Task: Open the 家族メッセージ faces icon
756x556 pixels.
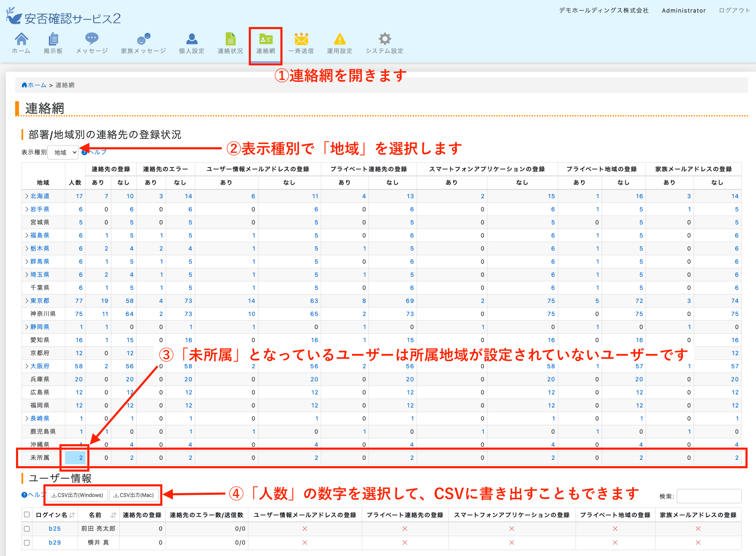Action: (x=143, y=39)
